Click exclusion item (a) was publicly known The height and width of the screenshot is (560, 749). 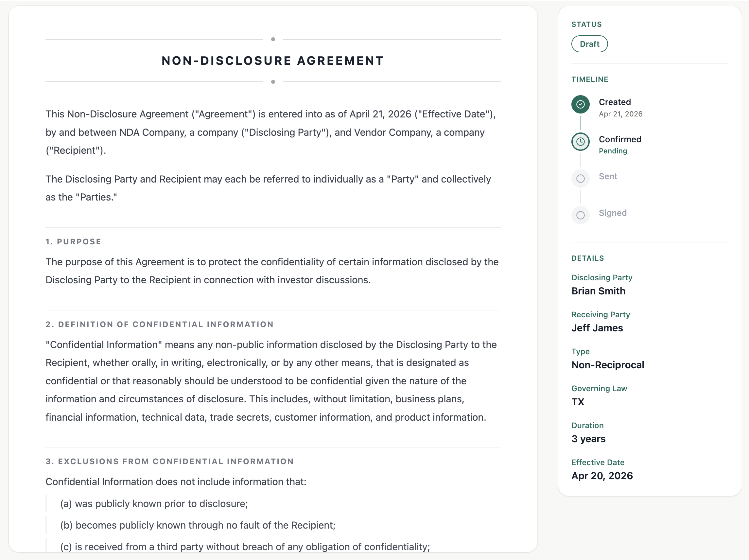(x=154, y=504)
